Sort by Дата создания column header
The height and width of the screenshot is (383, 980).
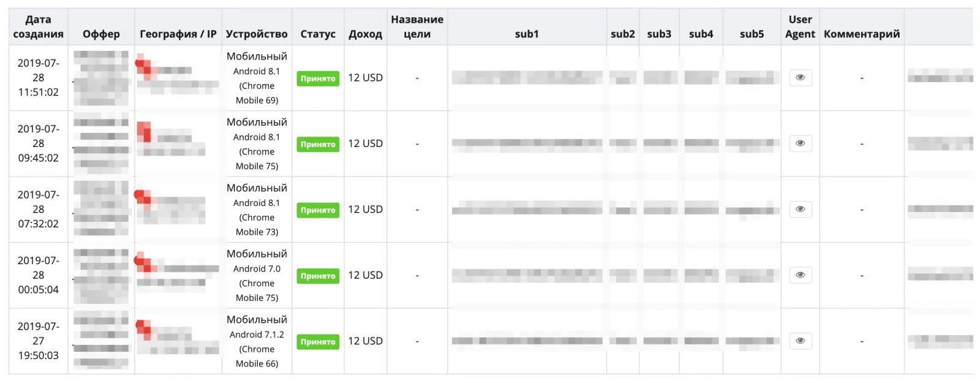click(38, 27)
